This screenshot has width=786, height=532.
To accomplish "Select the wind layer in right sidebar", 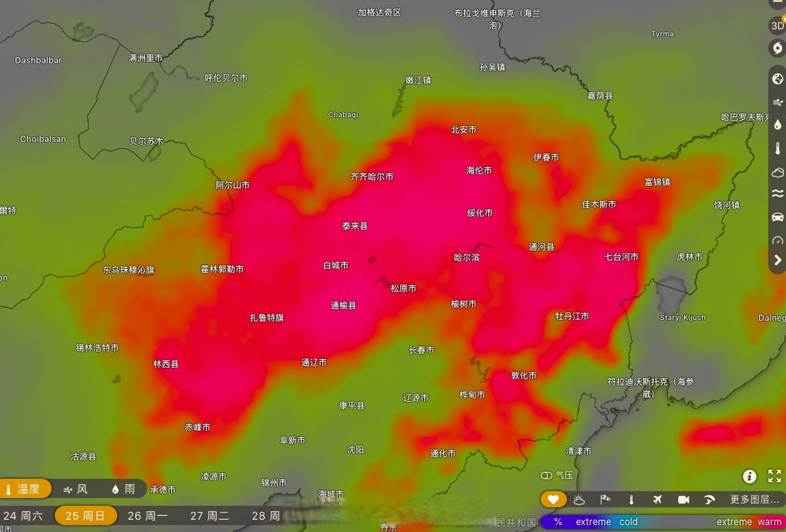I will pos(777,102).
